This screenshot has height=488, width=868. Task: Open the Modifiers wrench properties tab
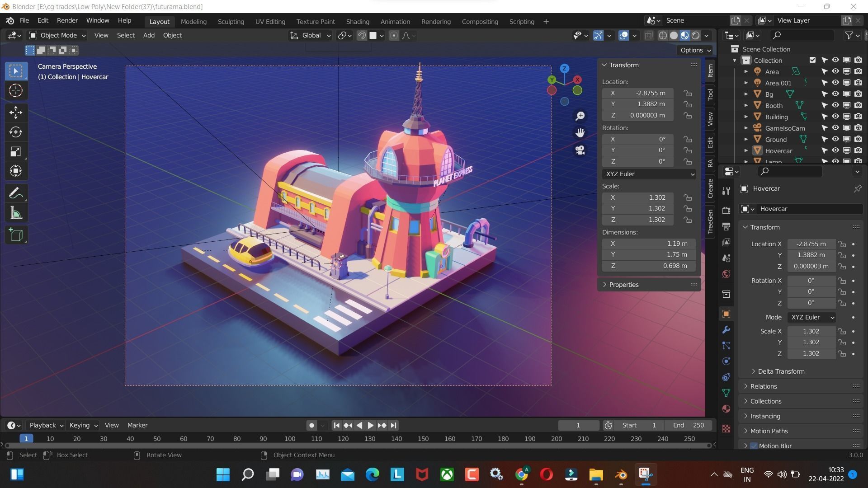click(x=726, y=330)
